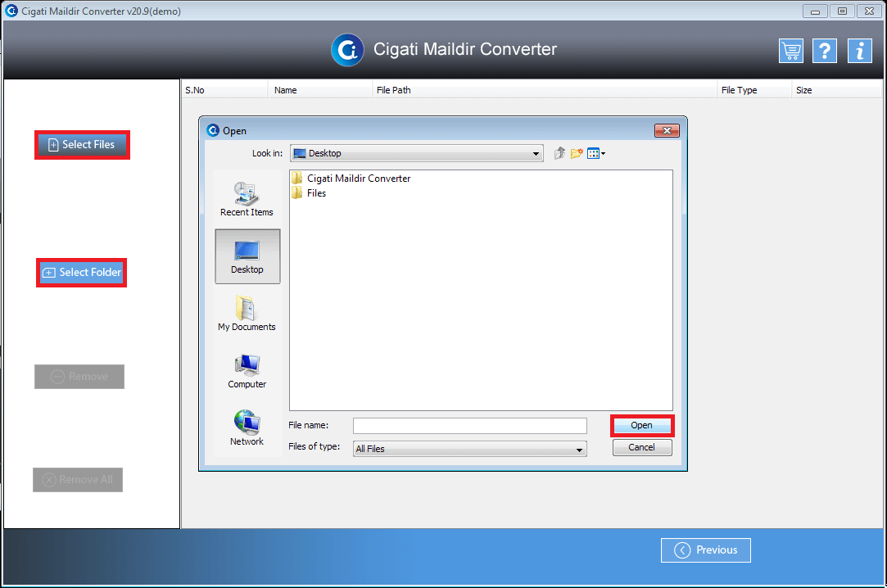887x588 pixels.
Task: Select My Documents in dialog sidebar
Action: tap(247, 314)
